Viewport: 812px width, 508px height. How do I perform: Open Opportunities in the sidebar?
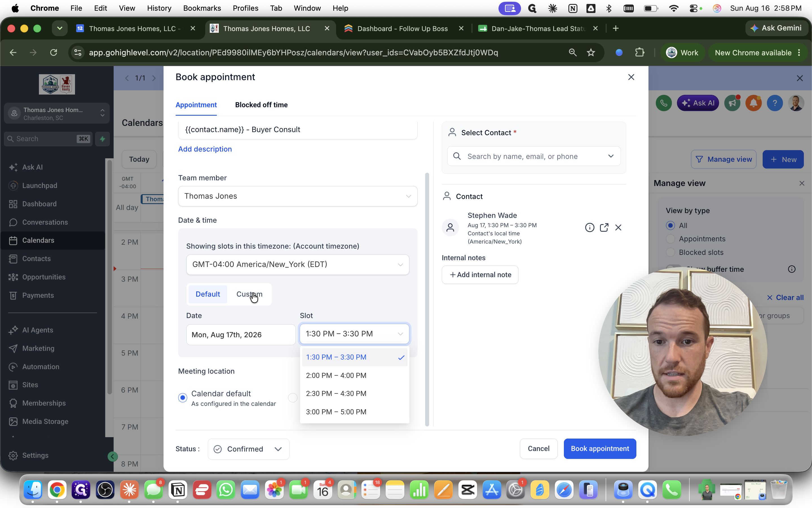pyautogui.click(x=44, y=277)
